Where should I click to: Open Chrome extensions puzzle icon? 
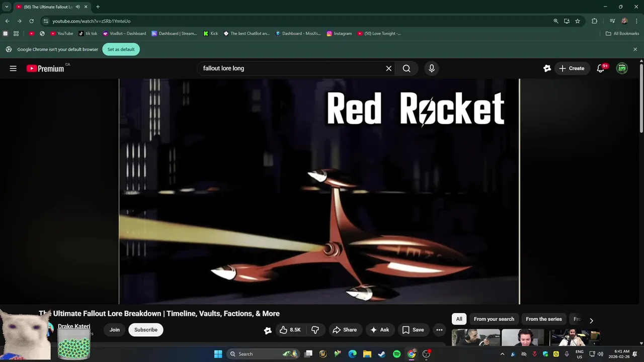[x=594, y=21]
